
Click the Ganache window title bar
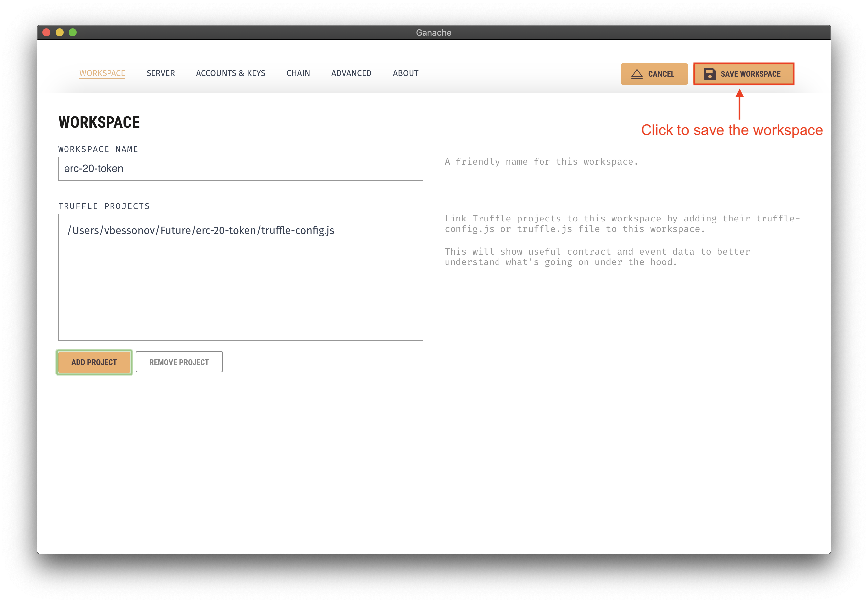click(433, 32)
